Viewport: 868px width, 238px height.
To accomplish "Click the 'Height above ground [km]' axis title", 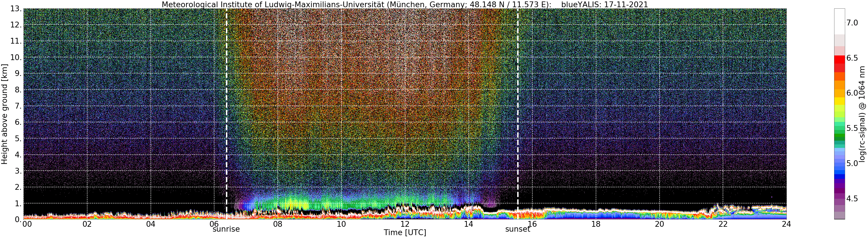I will point(4,114).
